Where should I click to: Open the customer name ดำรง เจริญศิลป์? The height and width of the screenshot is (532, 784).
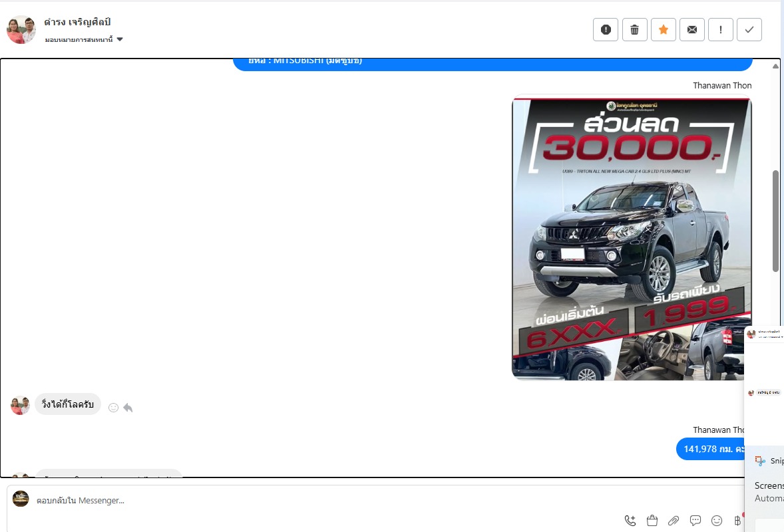point(77,22)
